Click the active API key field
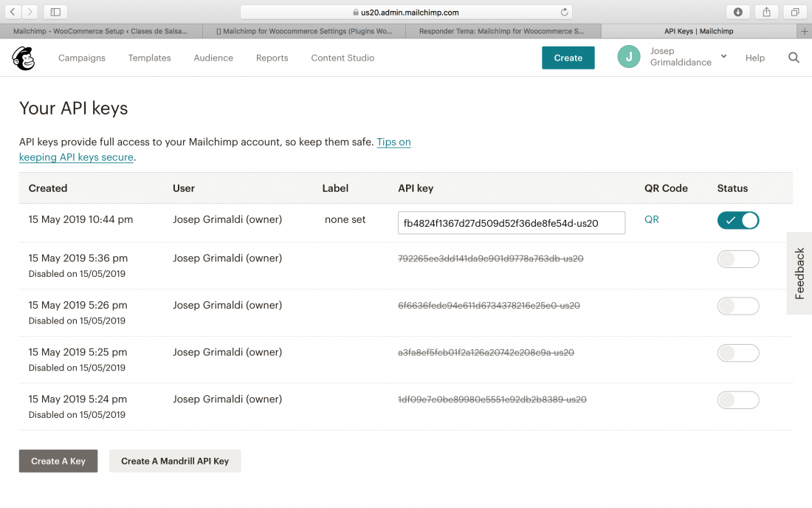This screenshot has height=508, width=812. click(x=511, y=223)
